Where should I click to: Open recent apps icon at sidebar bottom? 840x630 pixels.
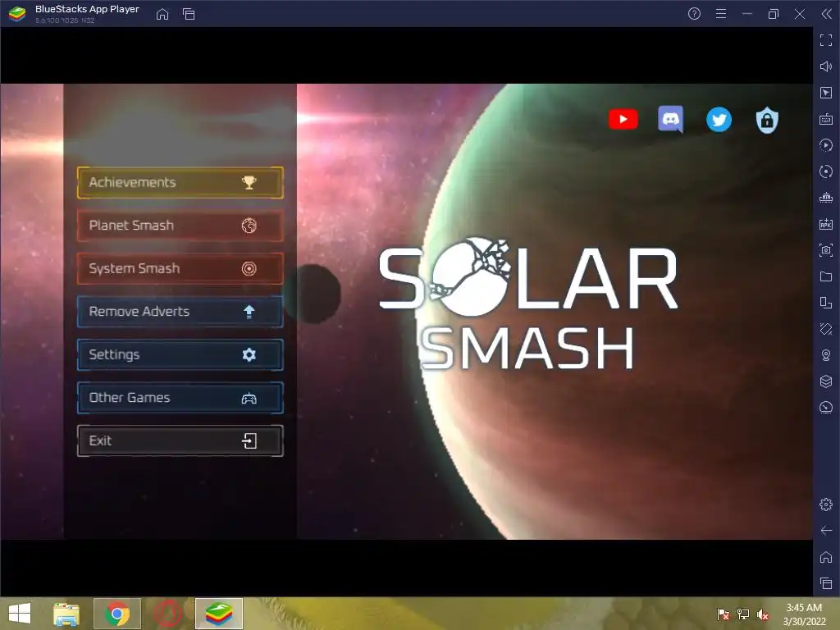(826, 583)
